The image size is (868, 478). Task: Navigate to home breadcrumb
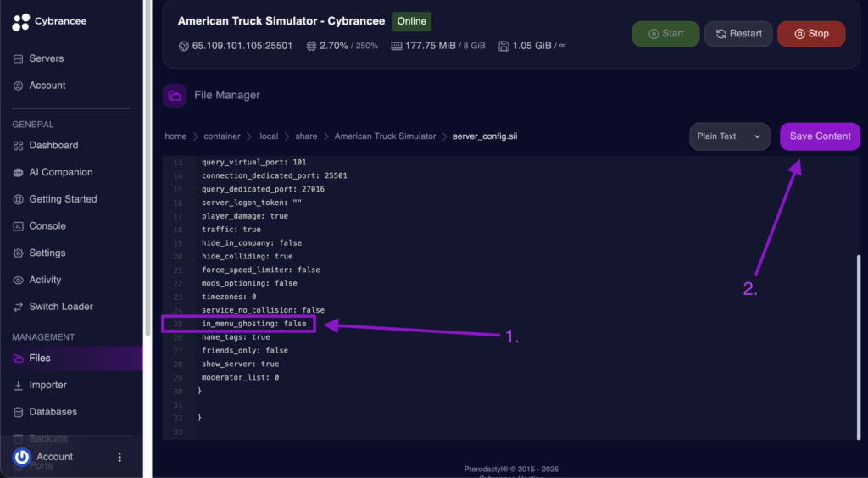click(175, 136)
